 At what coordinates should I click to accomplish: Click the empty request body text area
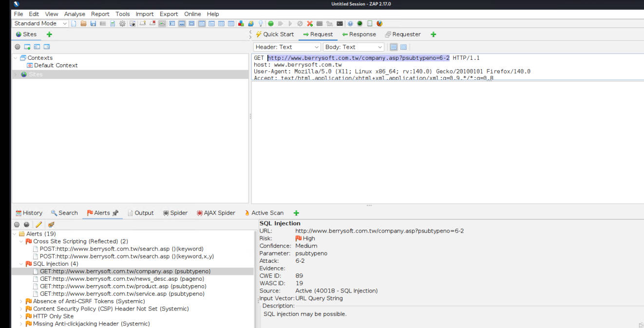[x=447, y=142]
